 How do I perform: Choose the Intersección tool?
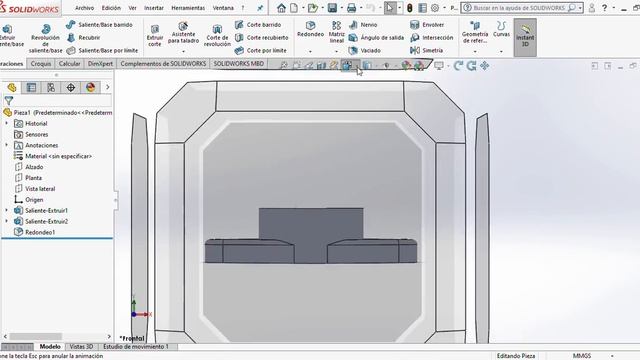click(431, 38)
